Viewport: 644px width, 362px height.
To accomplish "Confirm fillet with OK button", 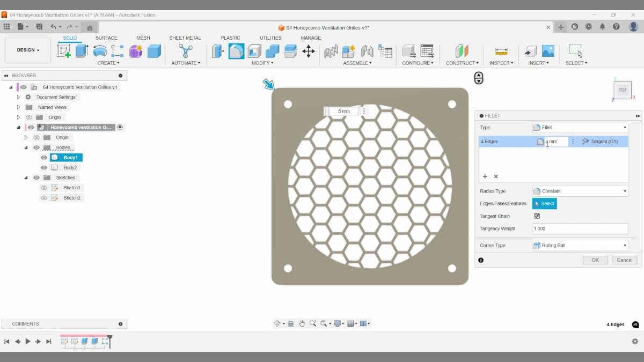I will coord(595,260).
